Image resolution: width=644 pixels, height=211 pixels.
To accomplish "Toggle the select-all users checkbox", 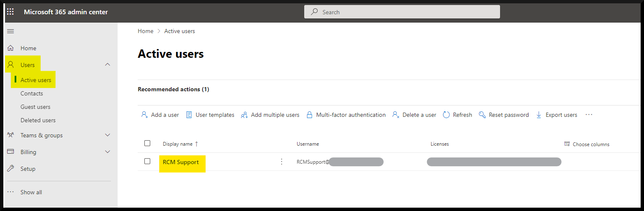I will tap(147, 143).
